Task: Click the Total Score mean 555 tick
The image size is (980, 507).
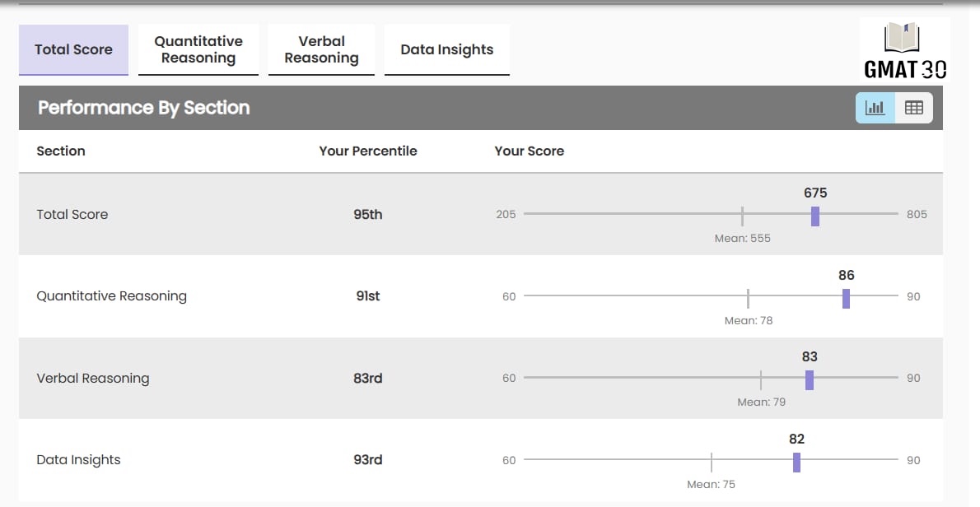Action: click(x=742, y=216)
